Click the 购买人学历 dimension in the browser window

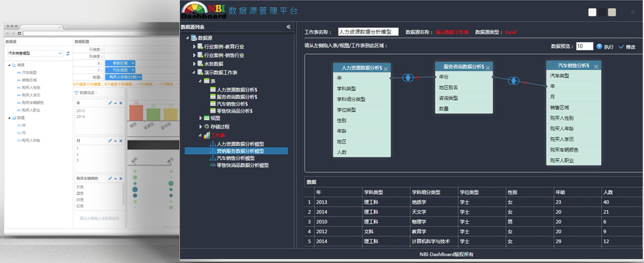(x=31, y=95)
